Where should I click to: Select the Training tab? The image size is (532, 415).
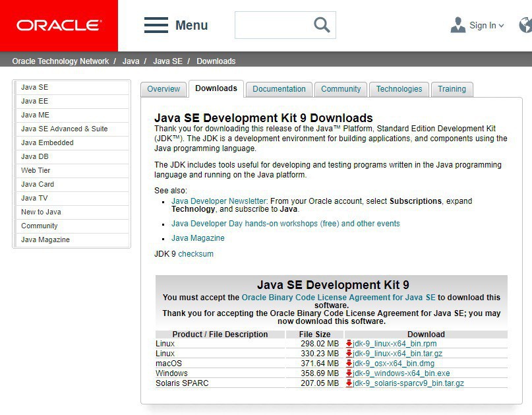452,89
